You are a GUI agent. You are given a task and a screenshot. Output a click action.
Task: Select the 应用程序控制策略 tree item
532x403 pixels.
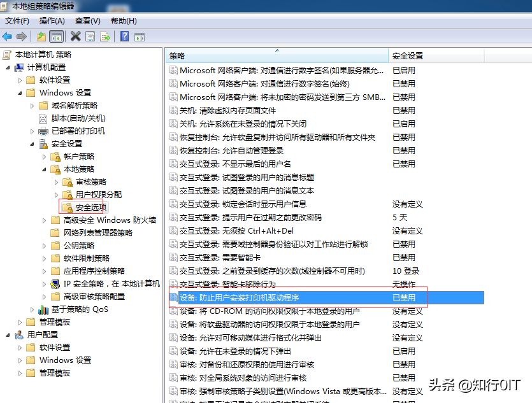point(94,271)
